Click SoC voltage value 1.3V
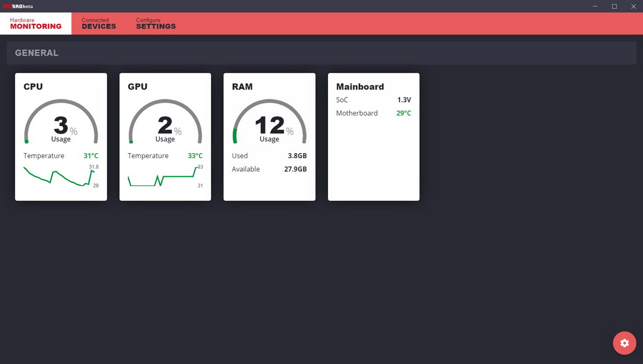The width and height of the screenshot is (643, 364). [x=404, y=100]
